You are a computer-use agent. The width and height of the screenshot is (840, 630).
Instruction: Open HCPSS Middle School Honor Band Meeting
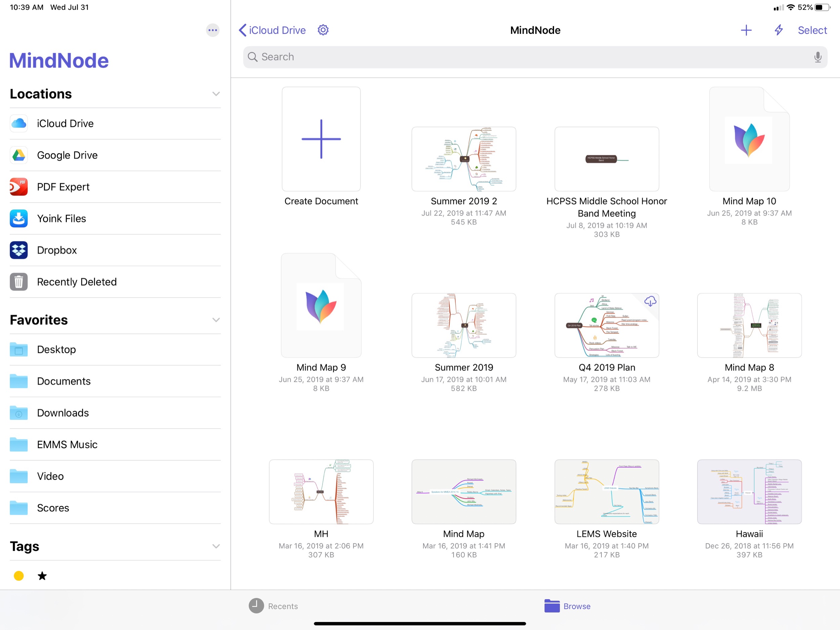point(606,159)
